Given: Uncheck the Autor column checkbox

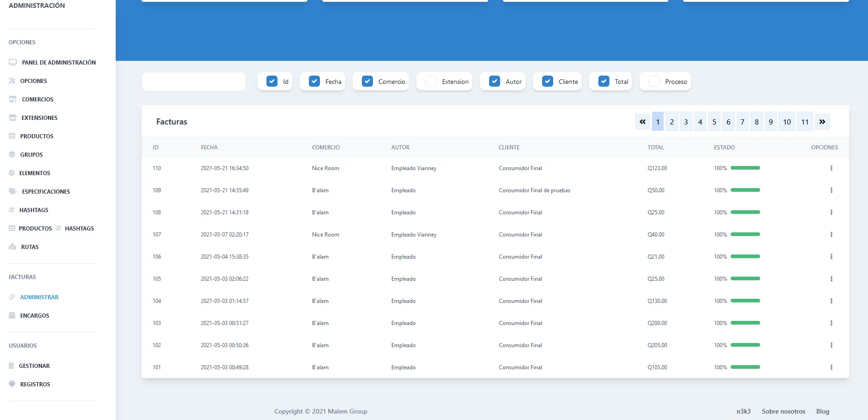Looking at the screenshot, I should pos(495,81).
